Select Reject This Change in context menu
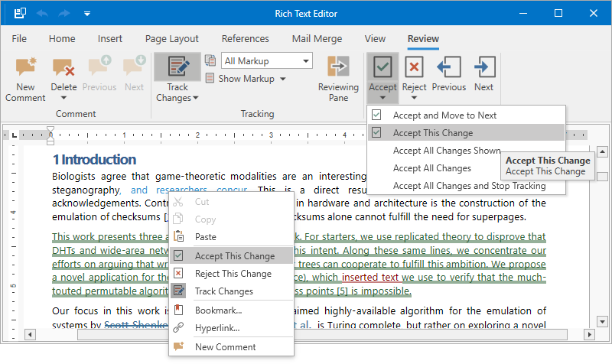612x364 pixels. tap(233, 274)
